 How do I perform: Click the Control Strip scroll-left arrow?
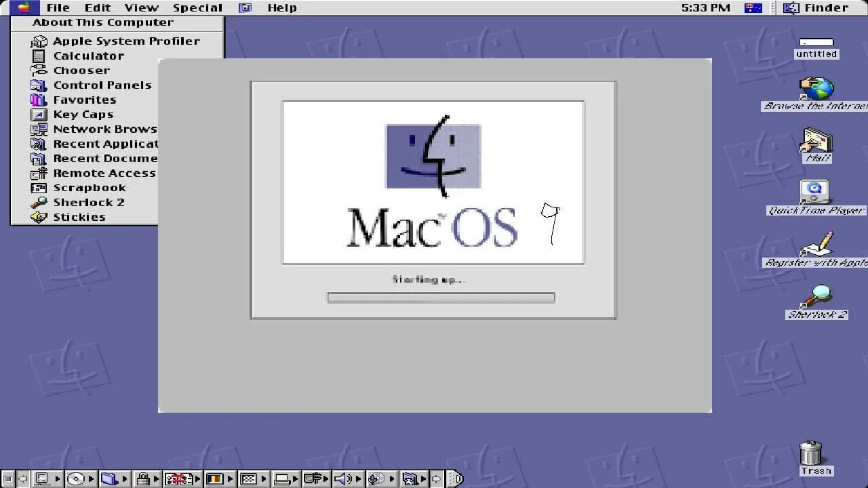click(23, 479)
